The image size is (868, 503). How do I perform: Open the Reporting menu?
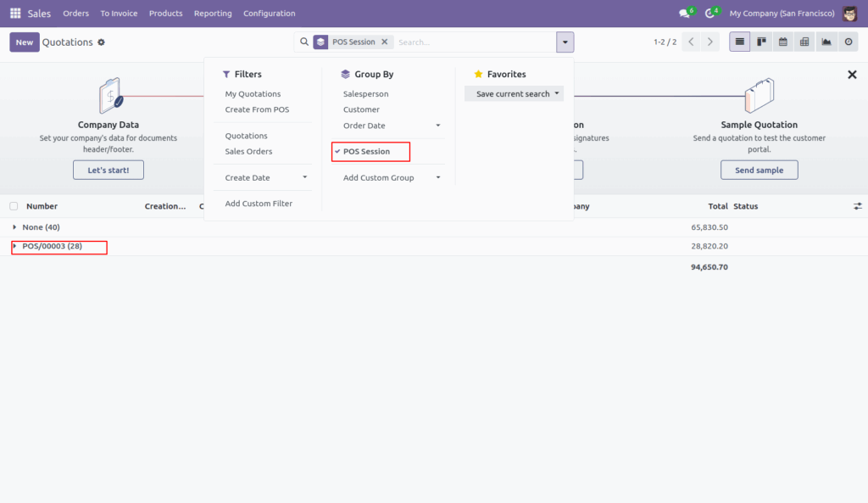(213, 13)
